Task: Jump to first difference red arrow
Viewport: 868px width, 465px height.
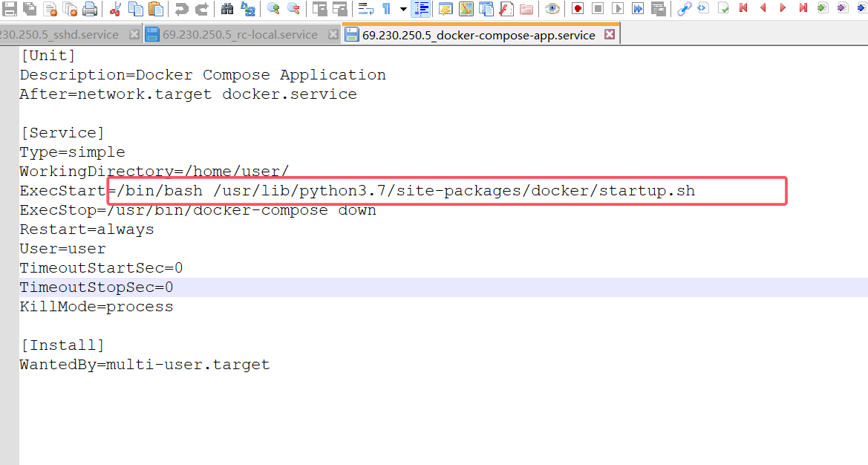Action: click(x=743, y=7)
